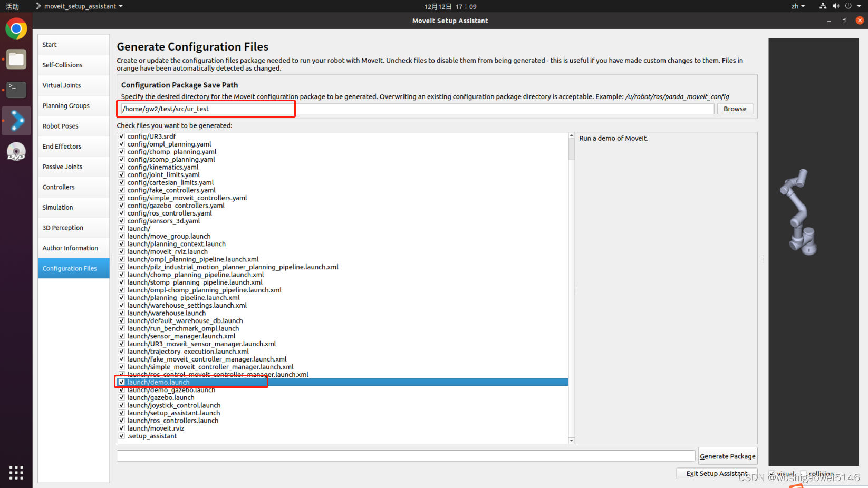Viewport: 868px width, 488px height.
Task: Click the generation progress bar
Action: [406, 456]
